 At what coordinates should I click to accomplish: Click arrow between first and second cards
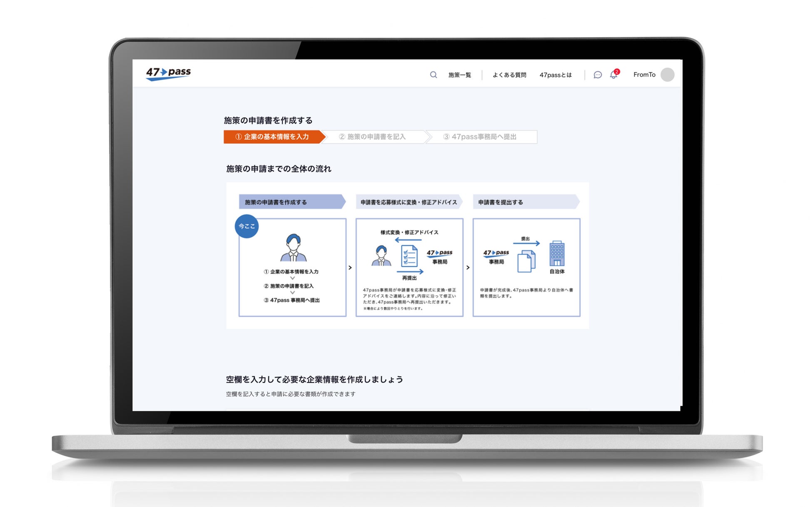[x=350, y=268]
